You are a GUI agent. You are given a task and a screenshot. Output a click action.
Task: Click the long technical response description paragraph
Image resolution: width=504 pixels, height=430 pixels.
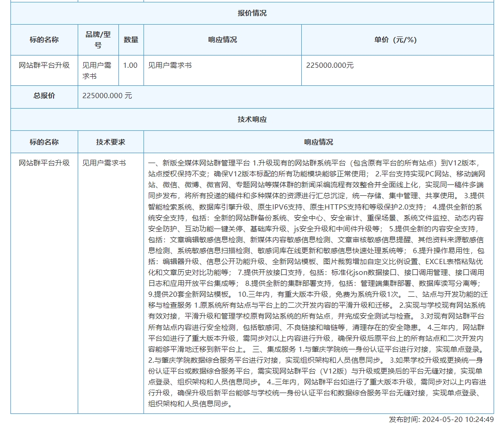point(317,283)
